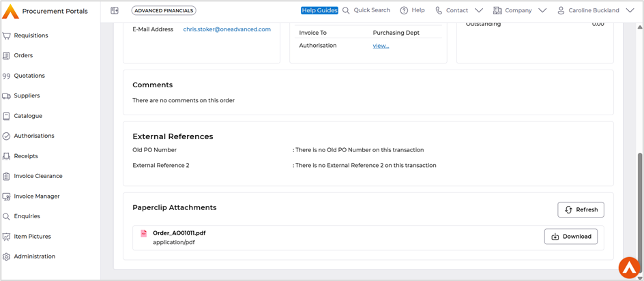Click the Receipts icon in sidebar
This screenshot has width=644, height=281.
tap(6, 156)
